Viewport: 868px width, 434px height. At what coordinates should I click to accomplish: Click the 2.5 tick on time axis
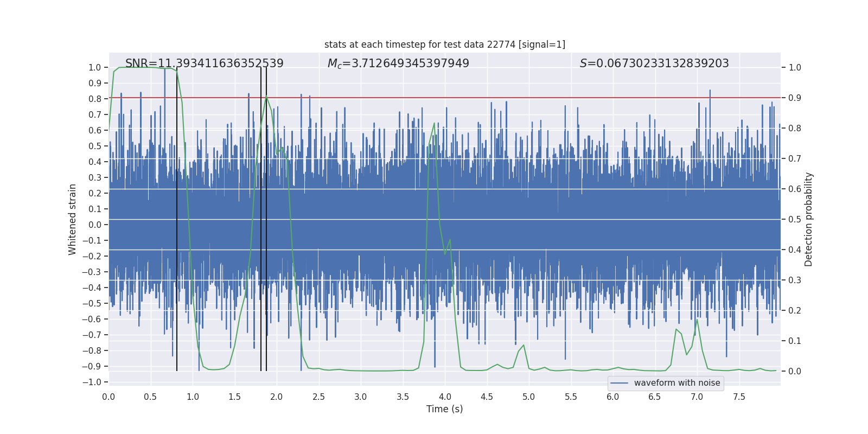[x=318, y=397]
